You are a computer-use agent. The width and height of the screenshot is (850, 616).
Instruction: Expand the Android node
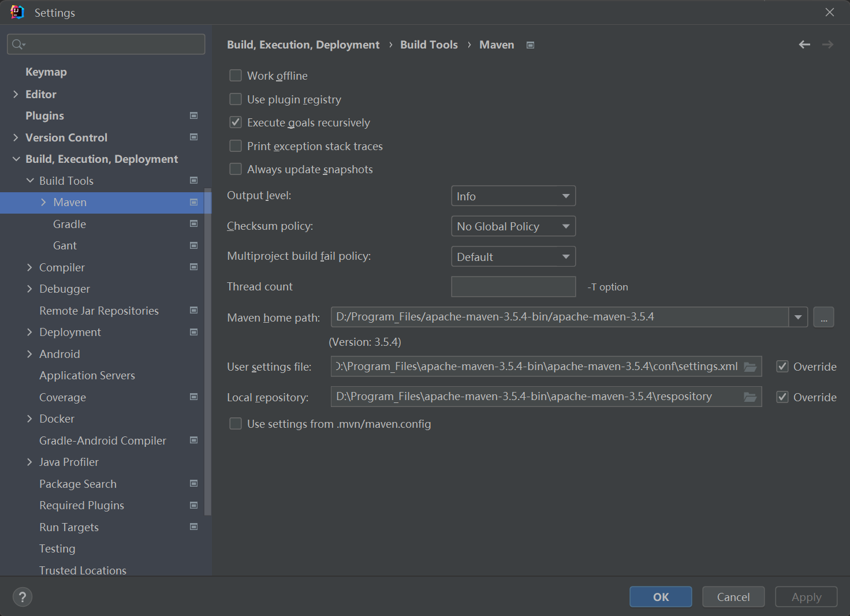pos(29,354)
